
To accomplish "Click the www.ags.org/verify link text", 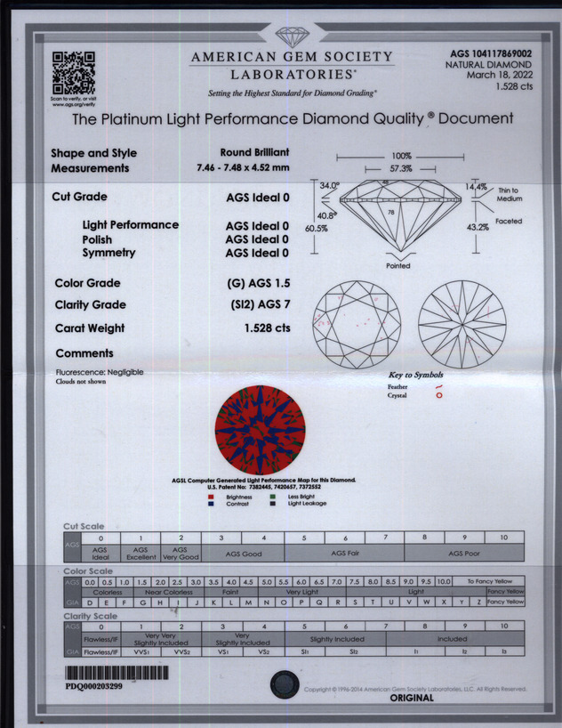I will tap(73, 104).
